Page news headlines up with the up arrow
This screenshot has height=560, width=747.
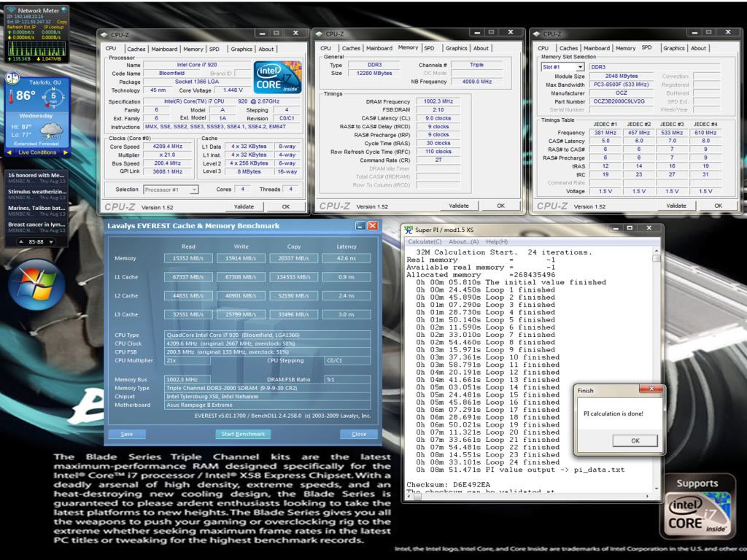coord(21,242)
